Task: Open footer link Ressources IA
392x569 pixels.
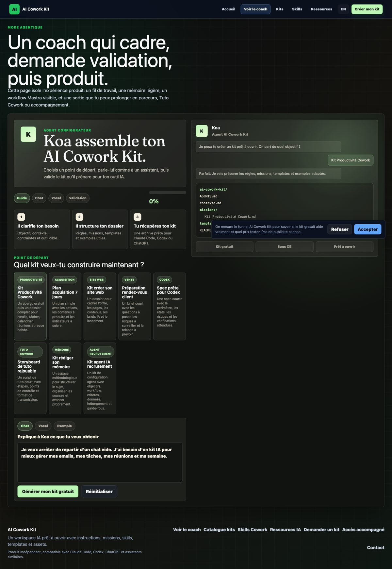Action: point(286,529)
